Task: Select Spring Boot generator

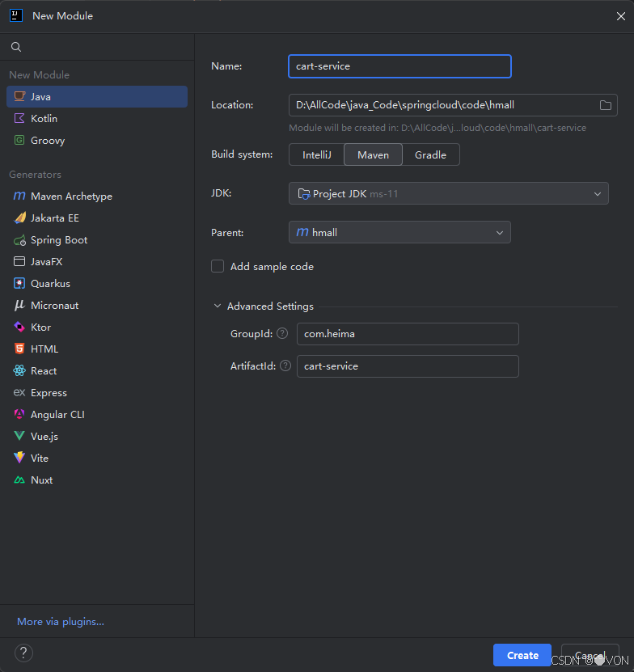Action: tap(97, 240)
